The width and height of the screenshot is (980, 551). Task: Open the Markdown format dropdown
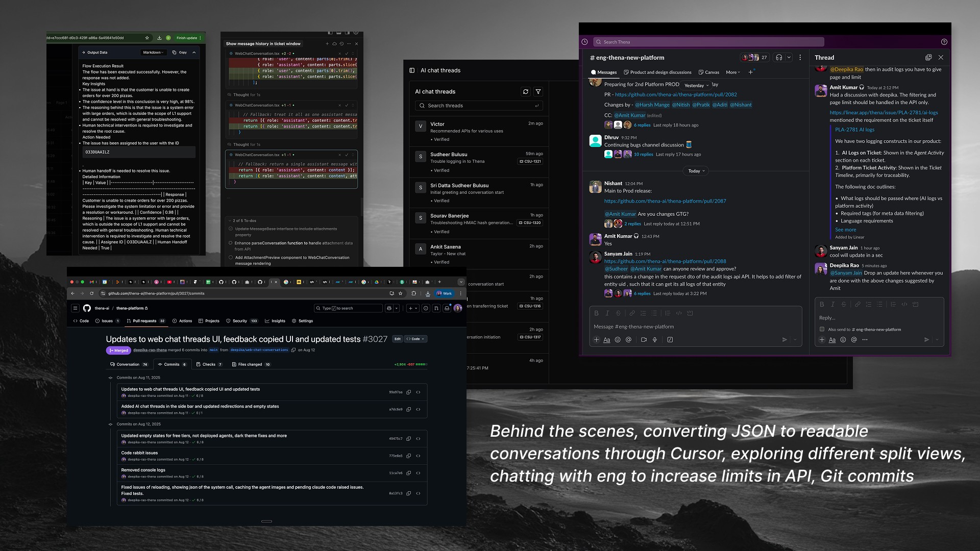click(153, 53)
